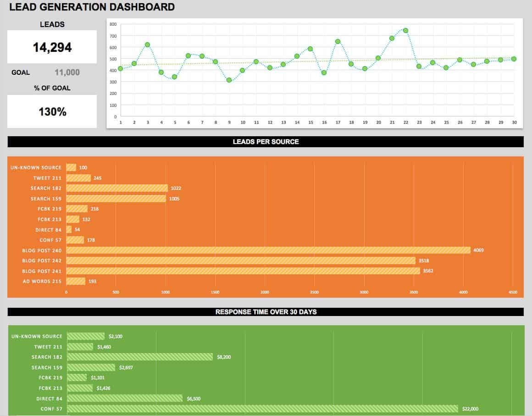
Task: Select the LEADS total value 14,294
Action: (x=51, y=46)
